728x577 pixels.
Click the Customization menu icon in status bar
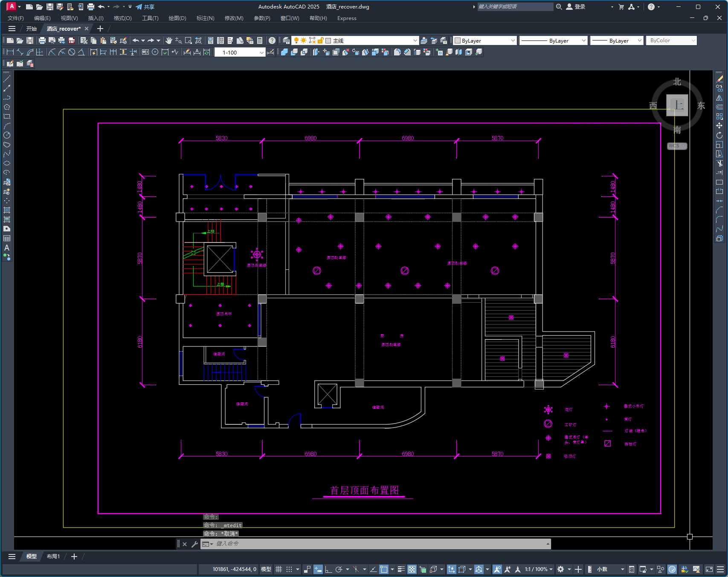(720, 569)
